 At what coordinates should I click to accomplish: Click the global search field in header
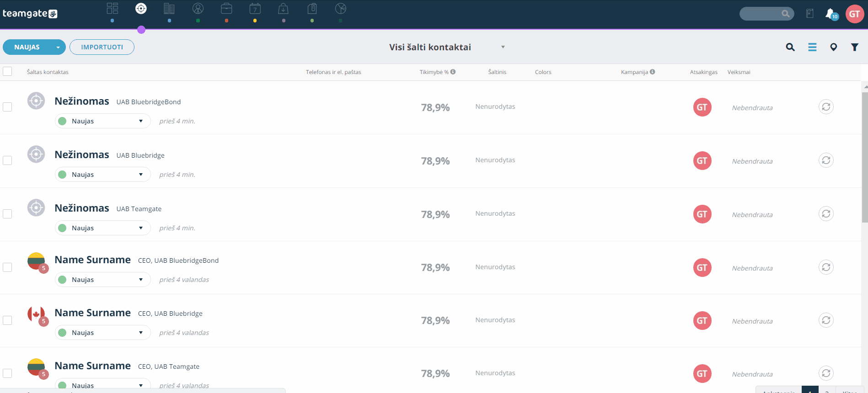[x=766, y=14]
